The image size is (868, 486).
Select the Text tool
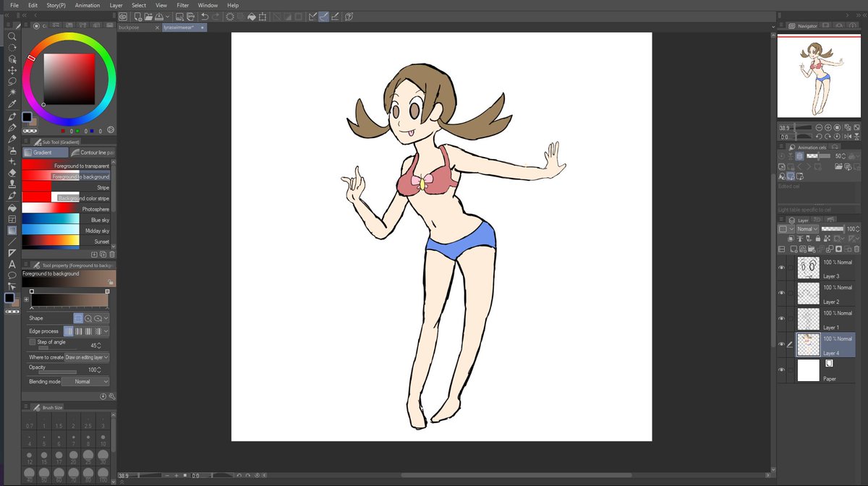click(12, 264)
